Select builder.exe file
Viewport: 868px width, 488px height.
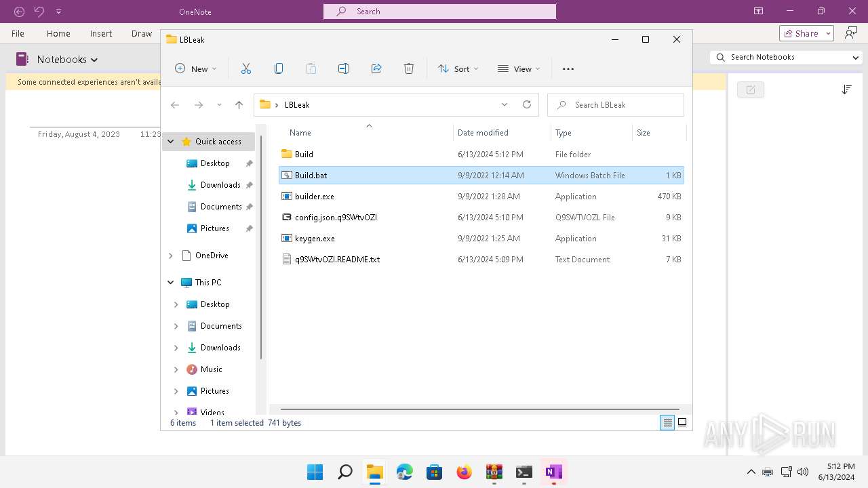click(481, 196)
